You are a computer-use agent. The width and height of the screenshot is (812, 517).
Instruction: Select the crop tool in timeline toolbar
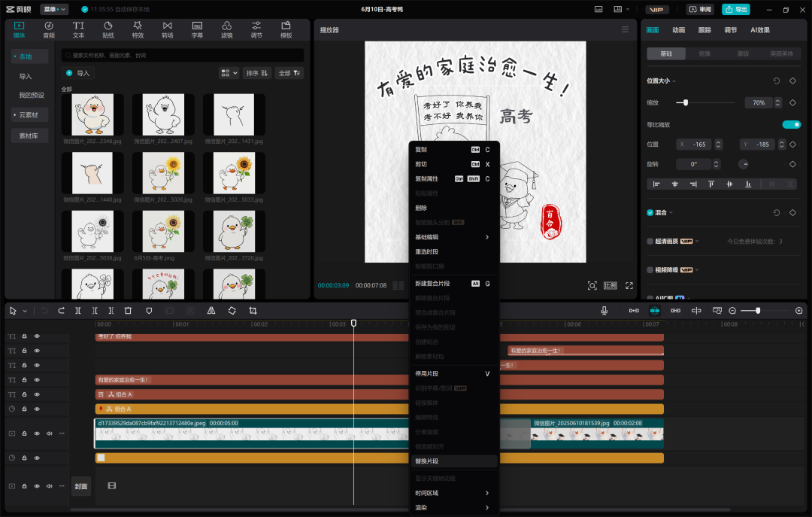(x=253, y=311)
